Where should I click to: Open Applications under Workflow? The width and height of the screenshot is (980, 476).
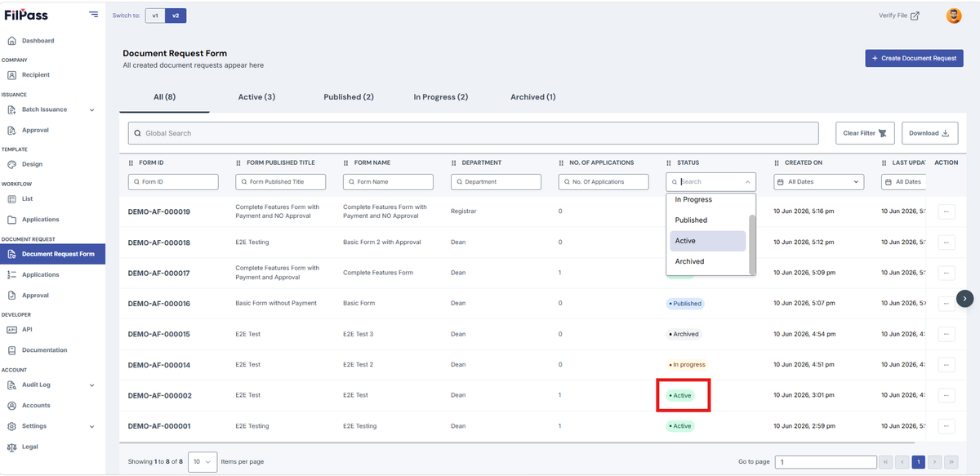[x=40, y=220]
